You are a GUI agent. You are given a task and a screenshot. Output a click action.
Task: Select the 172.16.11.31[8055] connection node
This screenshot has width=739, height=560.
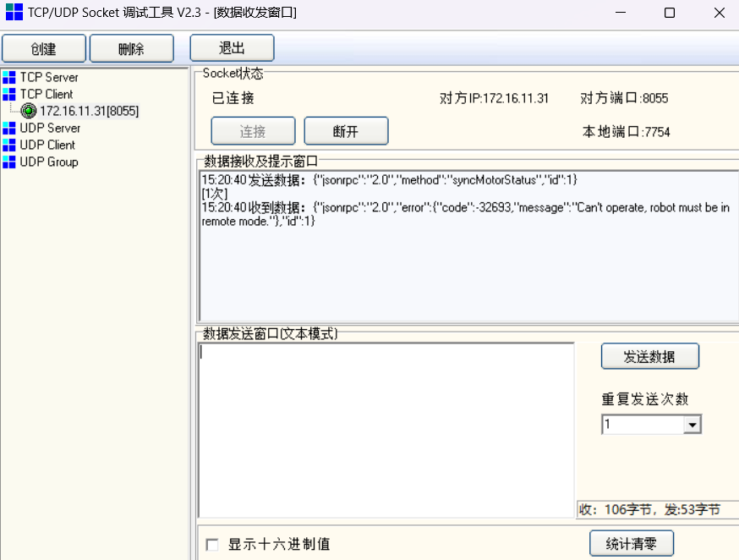[x=89, y=111]
